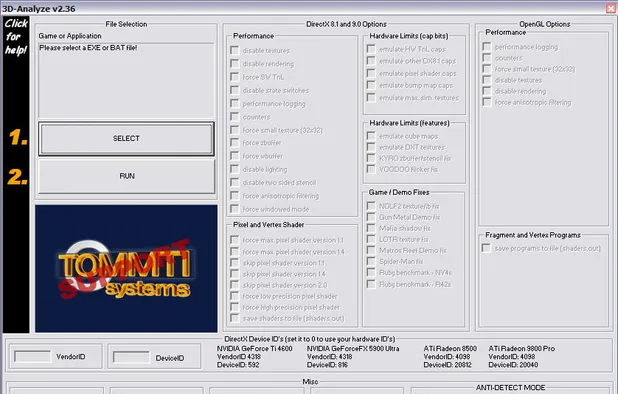Enable OpenGL 'force small texture (32x32)'
The height and width of the screenshot is (394, 618).
[487, 69]
